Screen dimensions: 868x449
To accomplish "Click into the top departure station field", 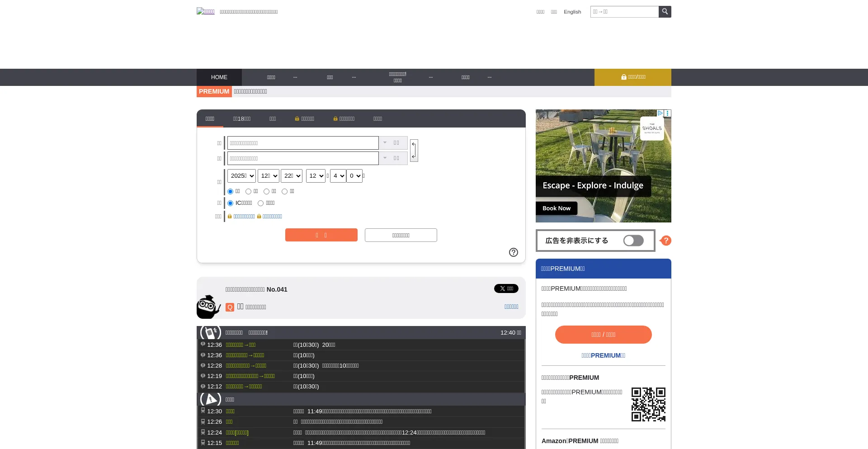I will tap(302, 143).
